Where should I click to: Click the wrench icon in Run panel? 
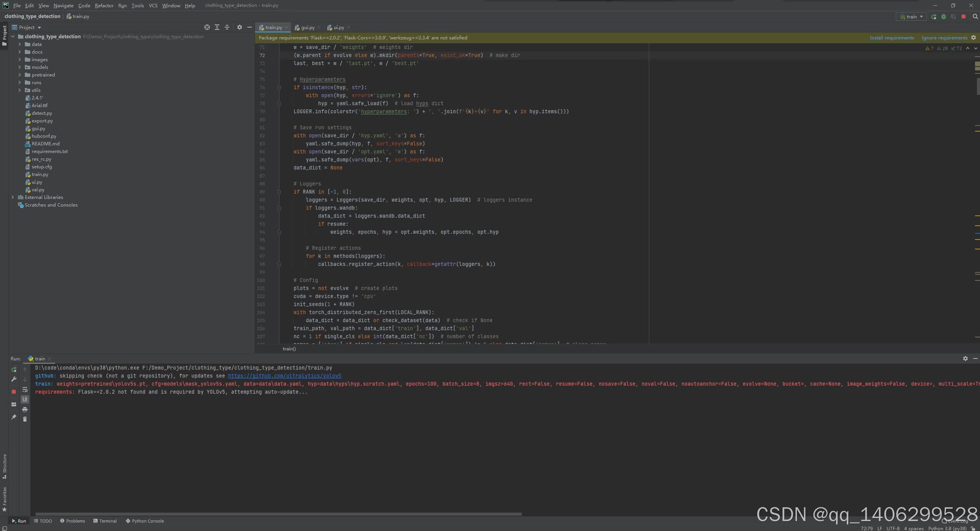(14, 379)
